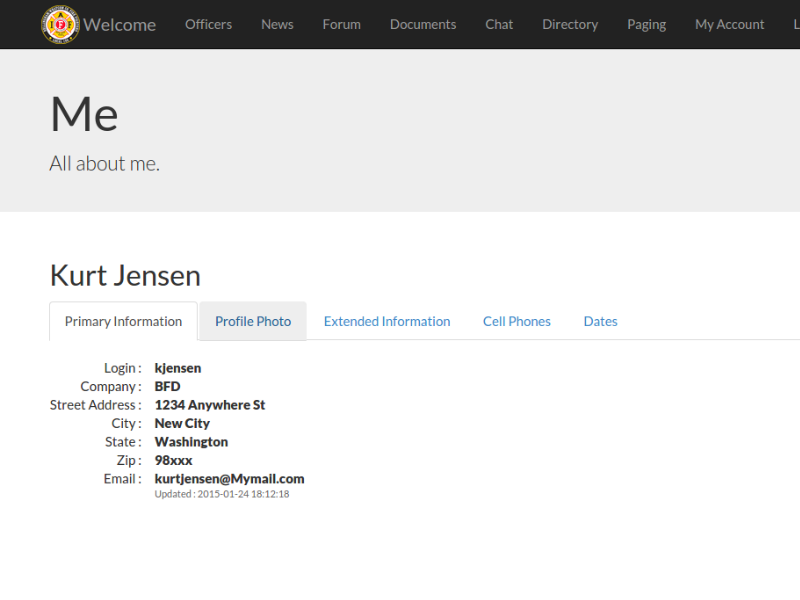Open the Dates tab
Viewport: 800px width, 600px height.
[x=601, y=321]
